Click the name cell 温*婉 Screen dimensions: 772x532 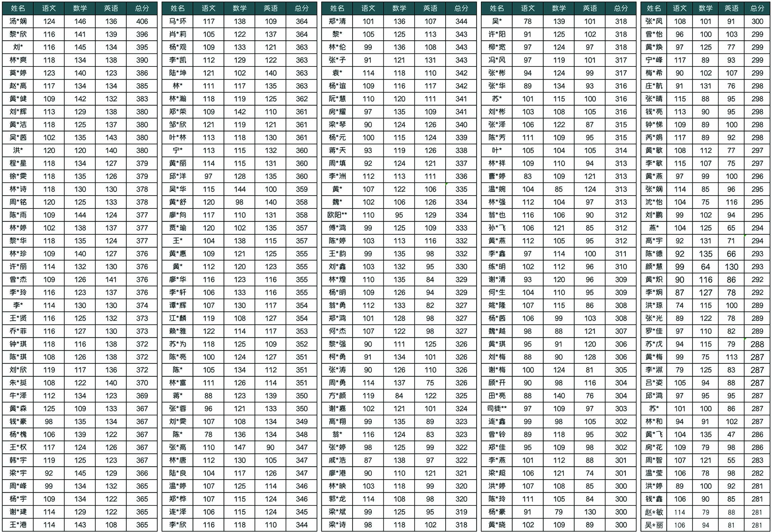(497, 189)
